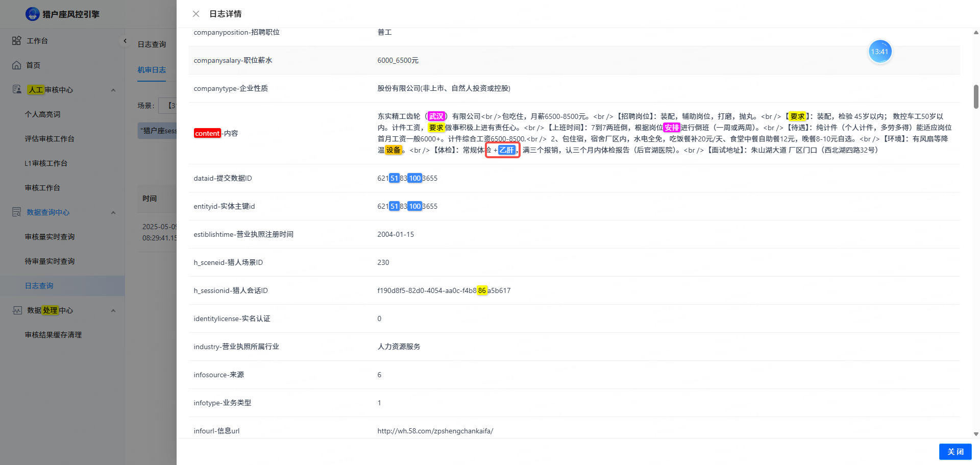
Task: Collapse the 人工审核中心 menu chevron
Action: point(113,90)
